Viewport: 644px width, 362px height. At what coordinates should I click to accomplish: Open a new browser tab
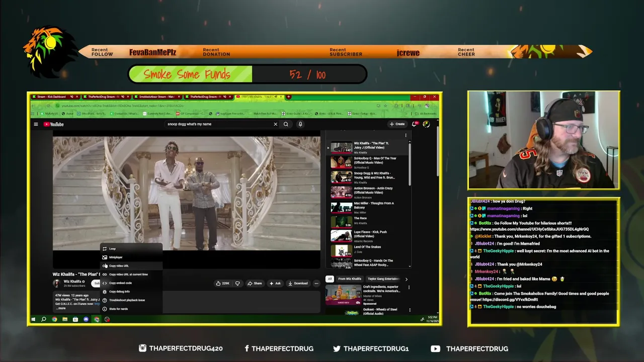[289, 97]
